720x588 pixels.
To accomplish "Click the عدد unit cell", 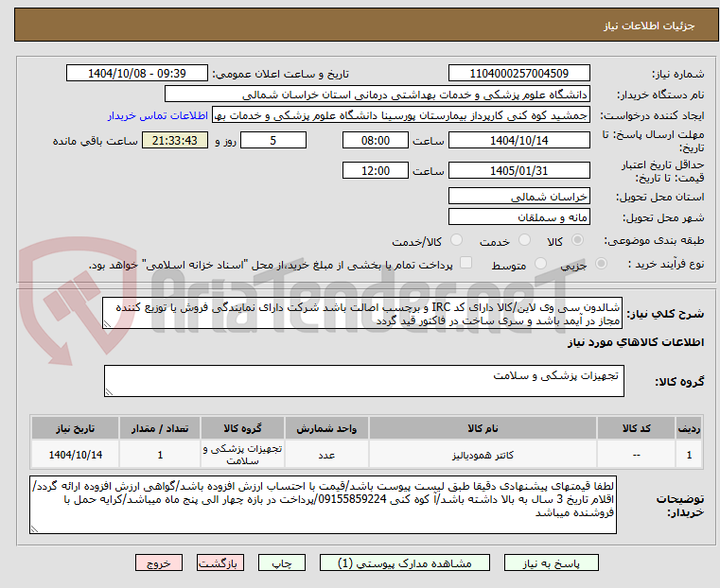I will tap(326, 455).
